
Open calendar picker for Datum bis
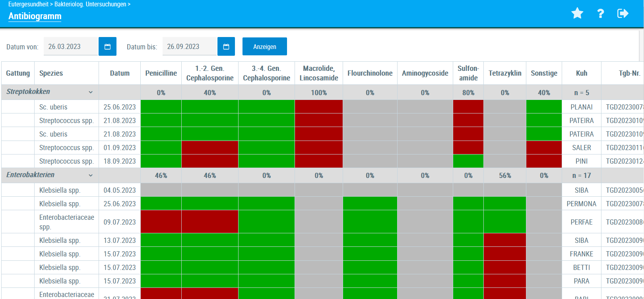coord(226,47)
